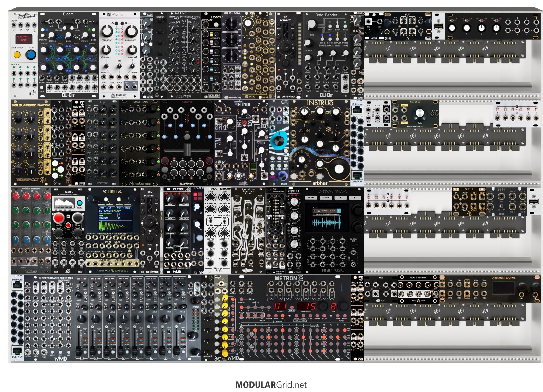
Task: Select the Basimilus Iteritas Alter module title
Action: point(248,191)
